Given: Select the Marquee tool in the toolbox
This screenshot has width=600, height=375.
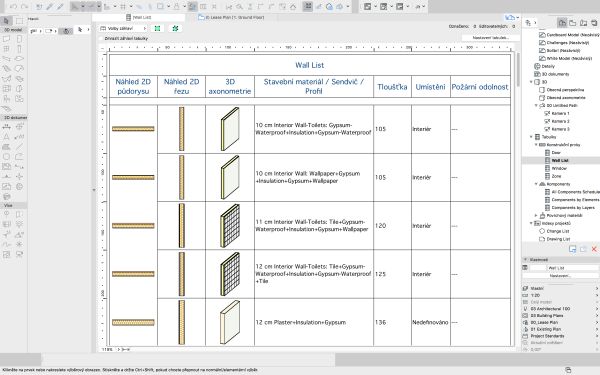Looking at the screenshot, I should click(19, 21).
